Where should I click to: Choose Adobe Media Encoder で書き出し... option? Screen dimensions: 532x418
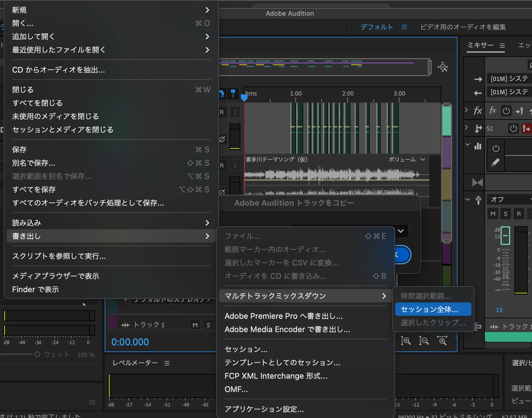pos(306,329)
